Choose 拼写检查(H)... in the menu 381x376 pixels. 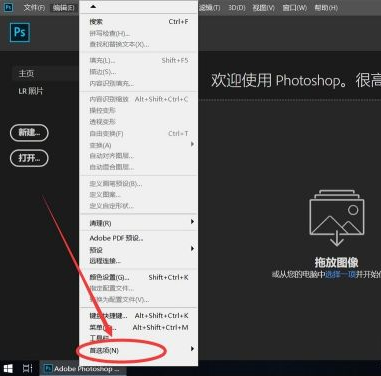(138, 33)
